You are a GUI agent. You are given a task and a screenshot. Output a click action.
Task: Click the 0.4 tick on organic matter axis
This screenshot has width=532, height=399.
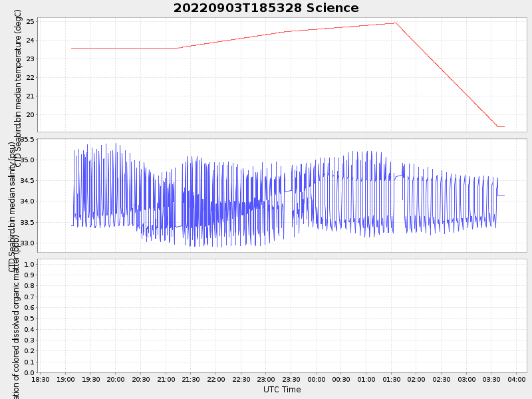(29, 329)
